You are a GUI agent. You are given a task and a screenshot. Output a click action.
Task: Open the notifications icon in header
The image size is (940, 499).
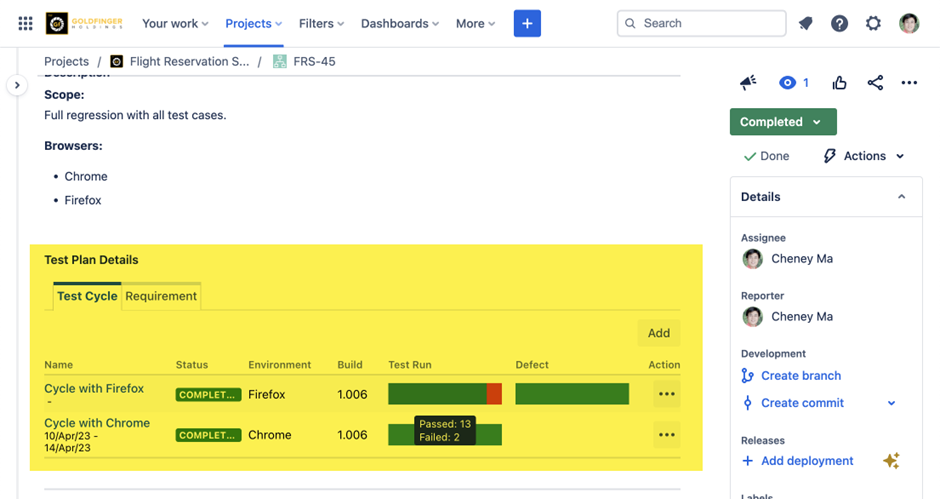click(x=806, y=23)
